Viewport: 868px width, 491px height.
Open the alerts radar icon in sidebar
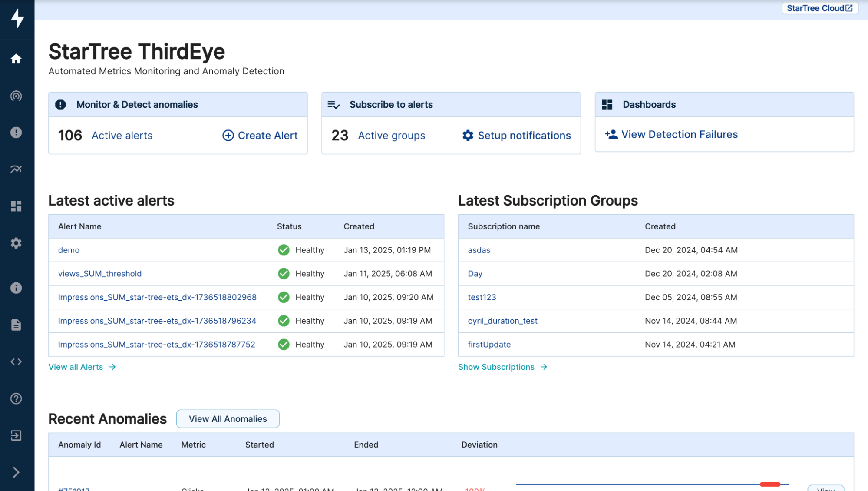[16, 96]
